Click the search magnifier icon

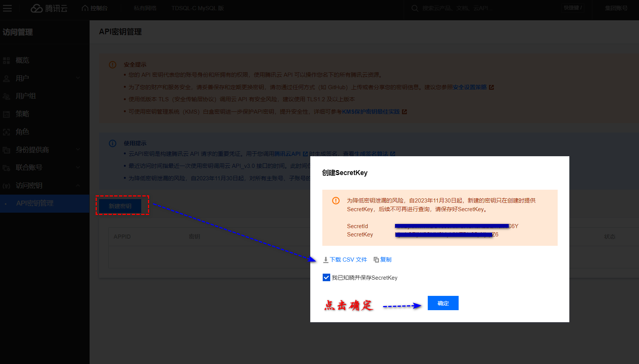[x=415, y=8]
